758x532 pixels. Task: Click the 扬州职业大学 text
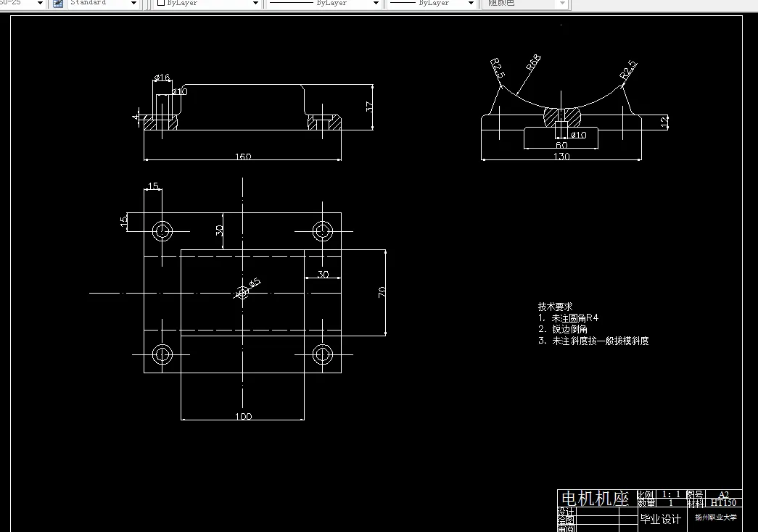click(x=716, y=517)
